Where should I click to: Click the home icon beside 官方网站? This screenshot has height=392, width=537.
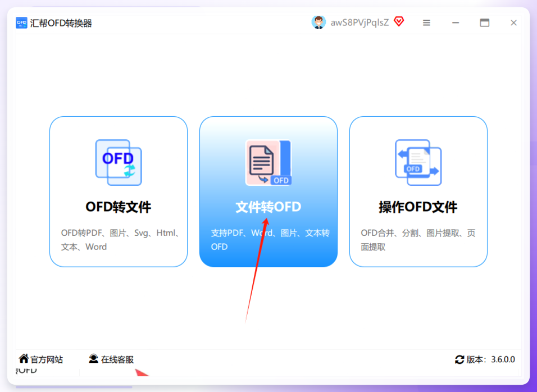[24, 359]
